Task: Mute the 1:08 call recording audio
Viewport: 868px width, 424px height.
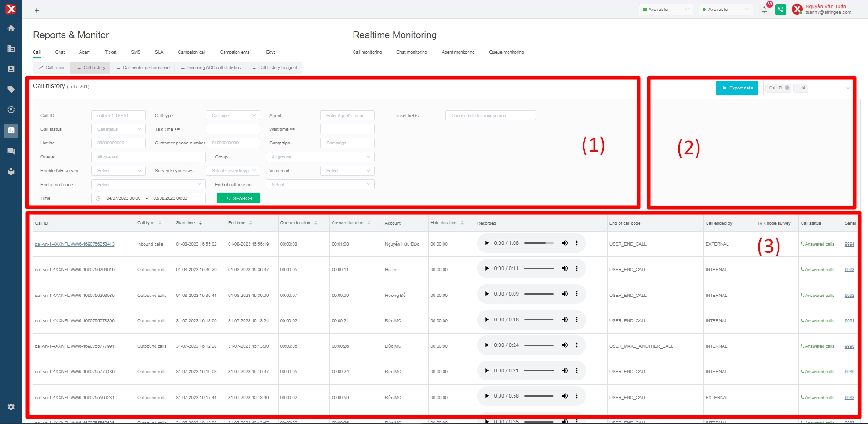Action: click(564, 243)
